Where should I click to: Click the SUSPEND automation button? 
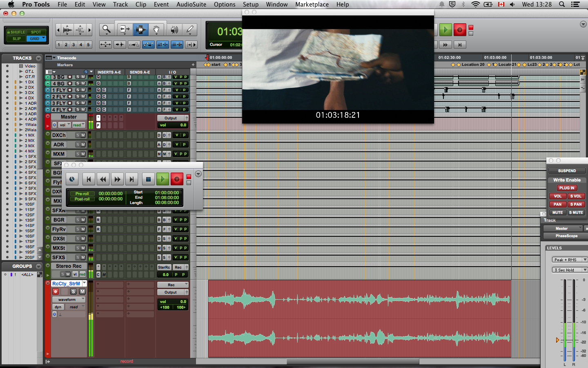pos(567,171)
